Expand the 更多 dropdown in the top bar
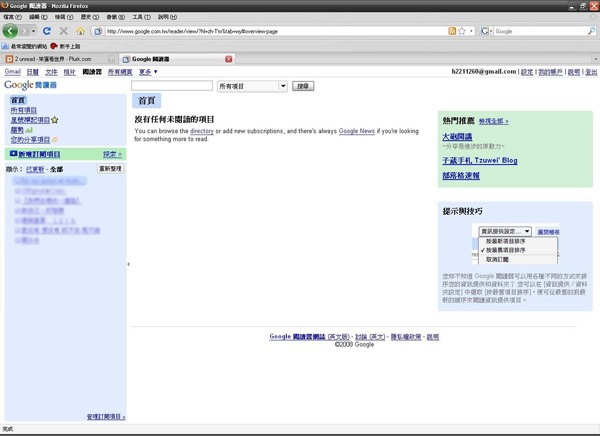 coord(148,72)
